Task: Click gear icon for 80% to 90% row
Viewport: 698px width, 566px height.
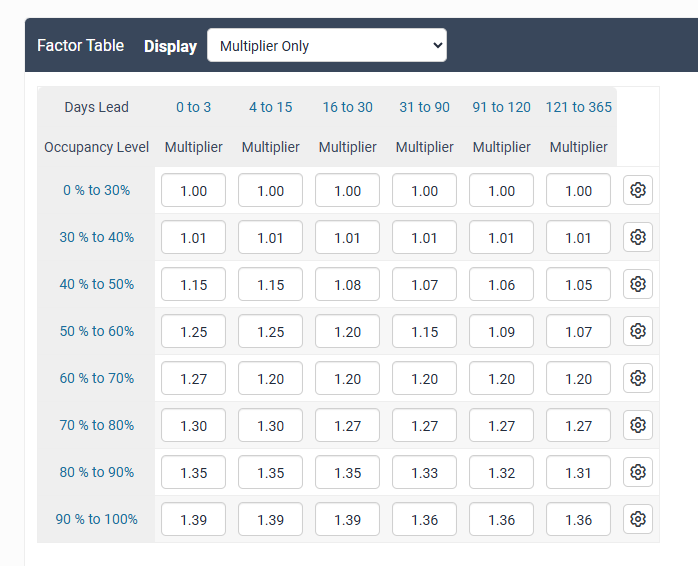Action: pyautogui.click(x=638, y=472)
